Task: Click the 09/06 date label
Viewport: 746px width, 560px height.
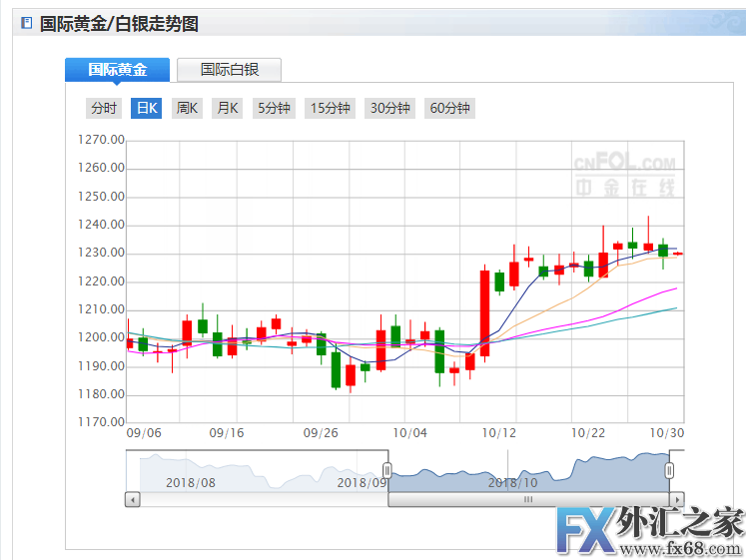Action: click(x=144, y=433)
